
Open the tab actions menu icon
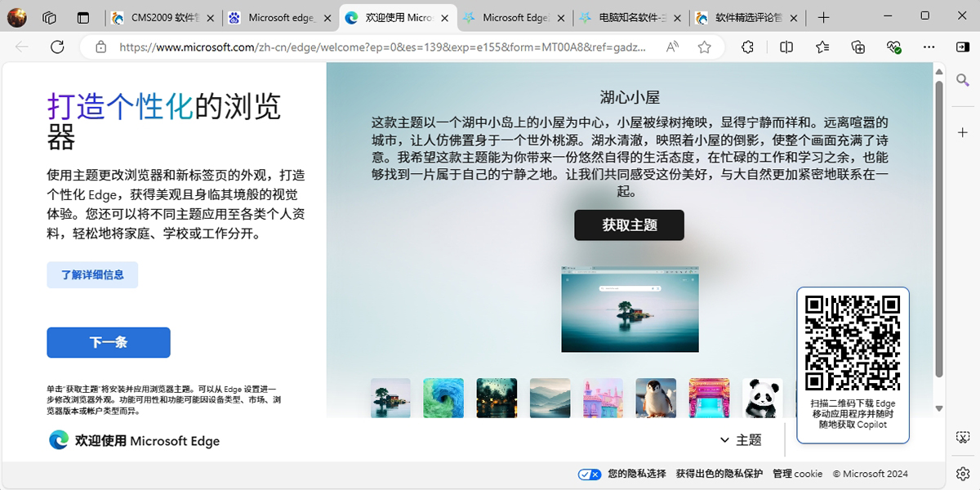tap(82, 17)
